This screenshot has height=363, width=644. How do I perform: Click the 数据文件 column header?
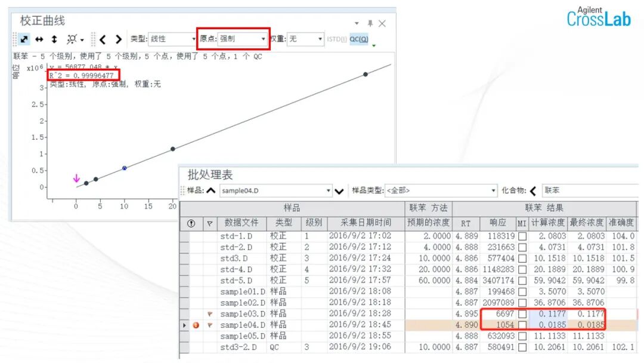pos(241,223)
